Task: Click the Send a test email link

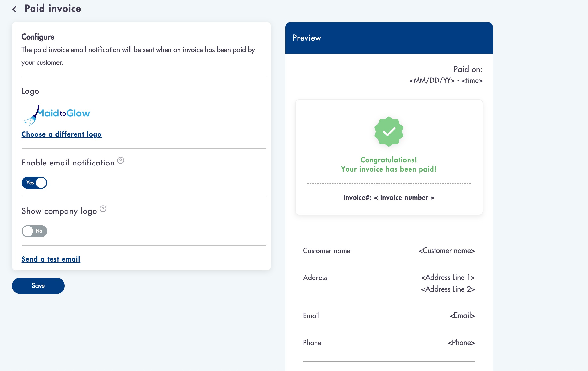Action: point(51,259)
